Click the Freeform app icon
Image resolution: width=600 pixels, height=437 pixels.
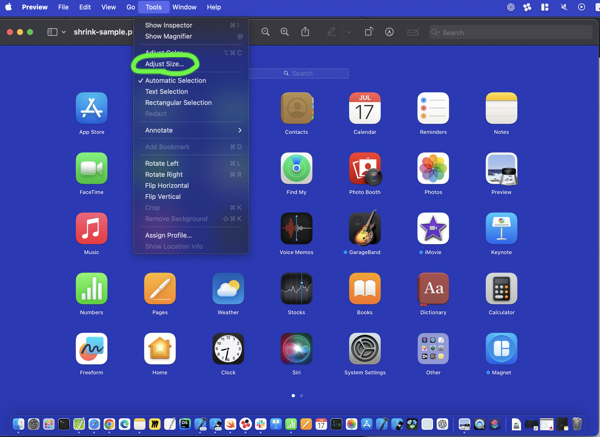(x=91, y=348)
